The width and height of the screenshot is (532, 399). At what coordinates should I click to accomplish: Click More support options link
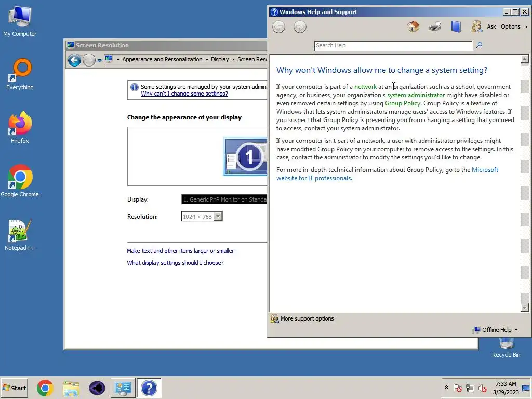307,318
